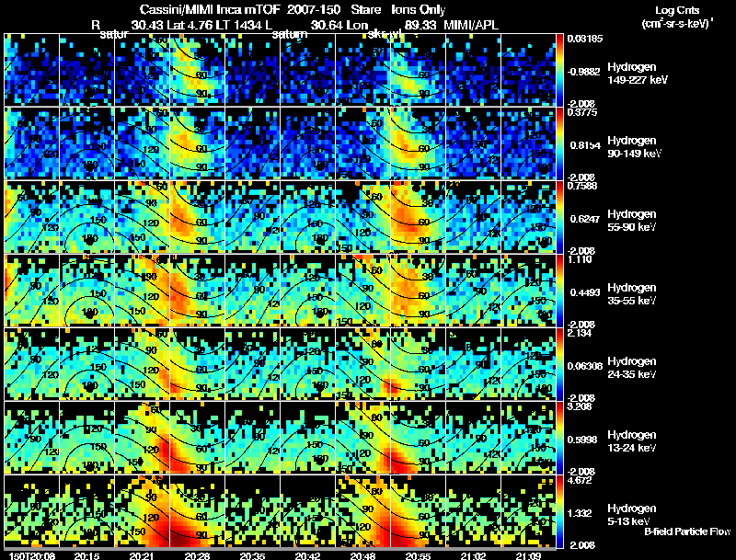Click the Cassini/MIMI Inca mTOF title text
Screen dimensions: 736x560
point(210,9)
